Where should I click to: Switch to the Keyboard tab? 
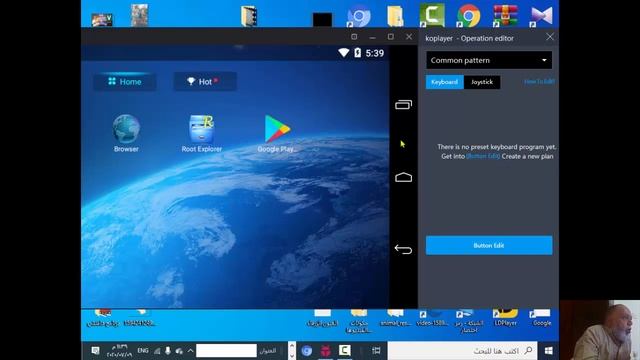tap(444, 82)
